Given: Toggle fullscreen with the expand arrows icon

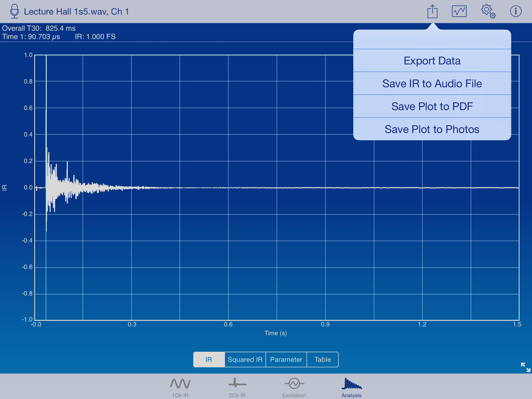Looking at the screenshot, I should coord(526,367).
